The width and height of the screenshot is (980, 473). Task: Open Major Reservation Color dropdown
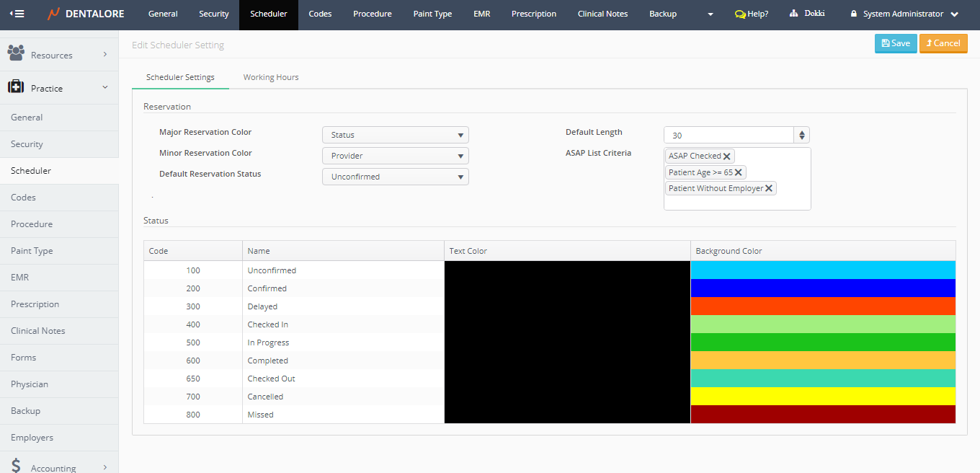pyautogui.click(x=395, y=135)
